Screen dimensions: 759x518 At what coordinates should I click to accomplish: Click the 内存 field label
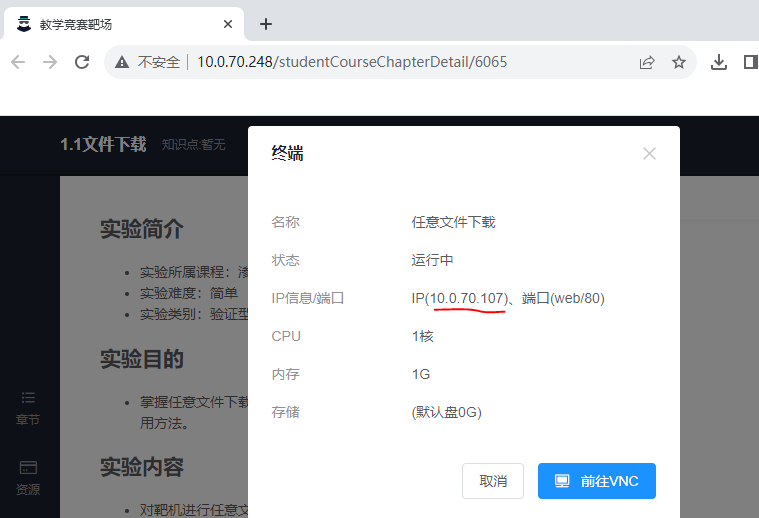tap(286, 374)
